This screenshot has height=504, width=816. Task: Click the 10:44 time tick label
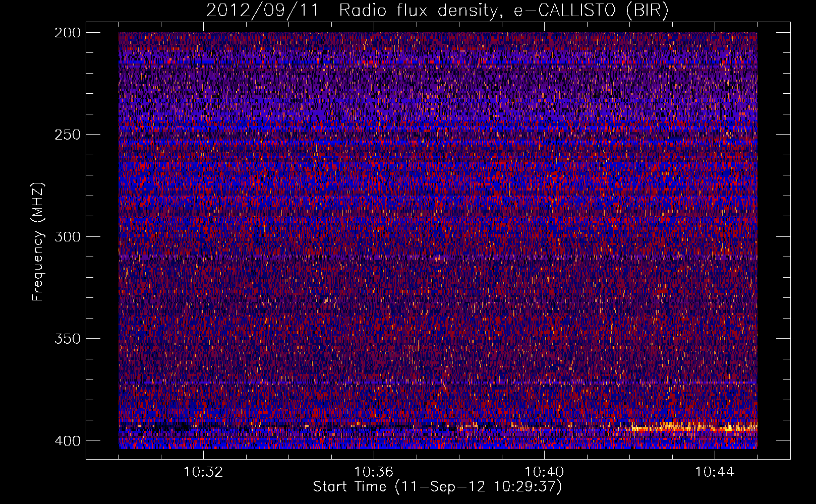pyautogui.click(x=715, y=472)
